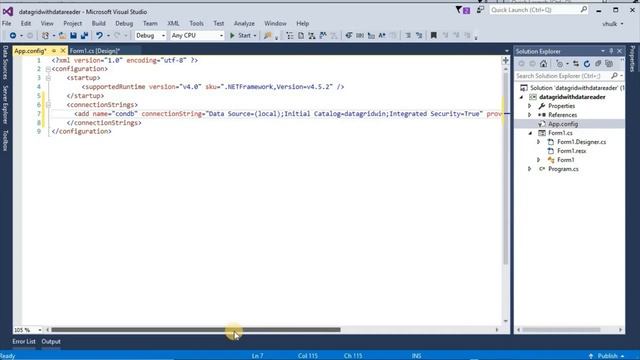Click the Visual Studio logo icon
Screen dimensions: 640x360
click(x=8, y=11)
